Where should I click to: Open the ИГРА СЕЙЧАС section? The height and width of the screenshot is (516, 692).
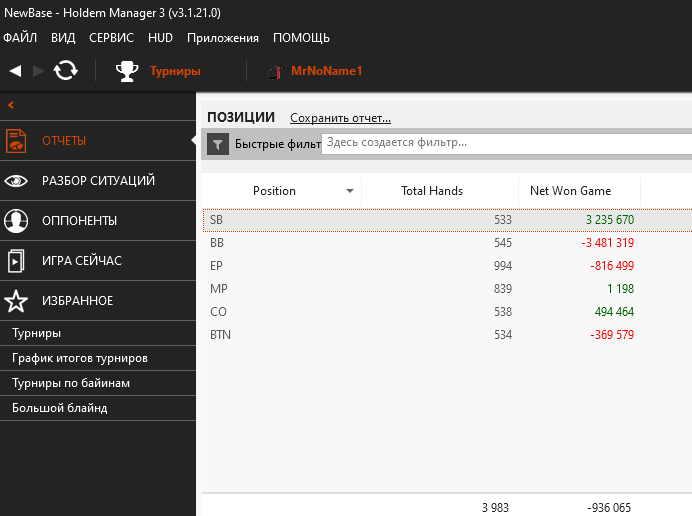coord(81,261)
